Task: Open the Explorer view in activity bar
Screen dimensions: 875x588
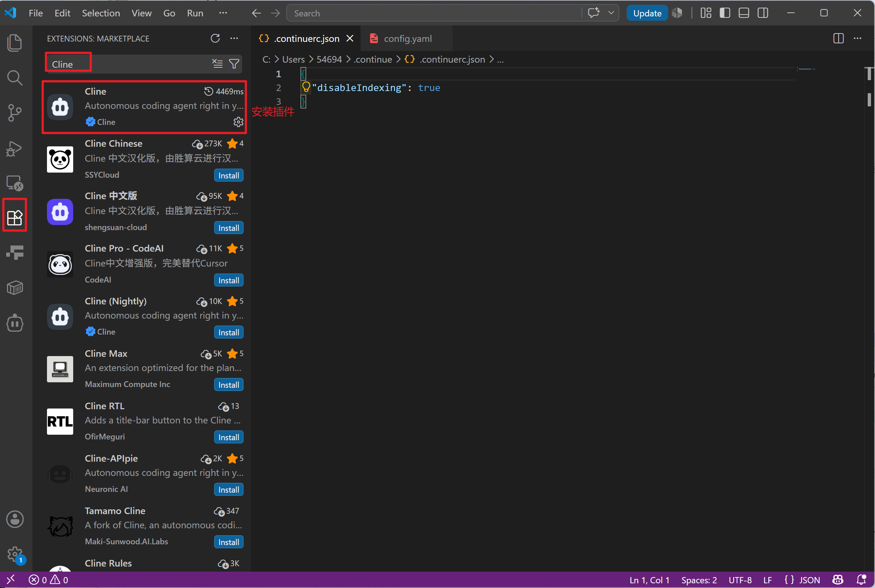Action: click(15, 42)
